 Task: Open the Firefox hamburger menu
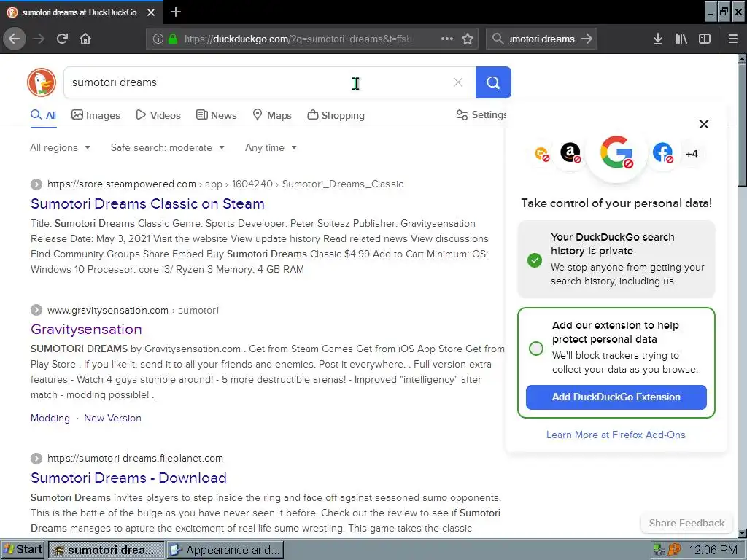tap(733, 39)
